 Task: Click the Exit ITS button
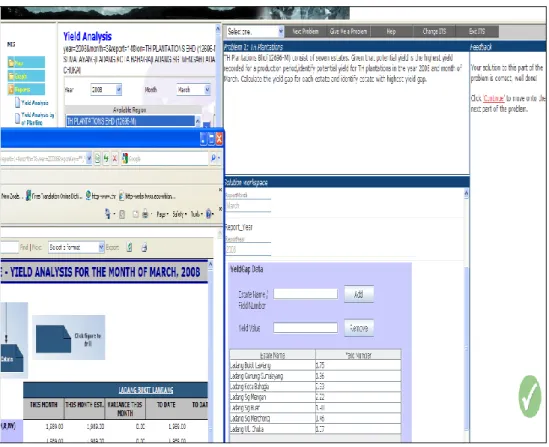(477, 32)
